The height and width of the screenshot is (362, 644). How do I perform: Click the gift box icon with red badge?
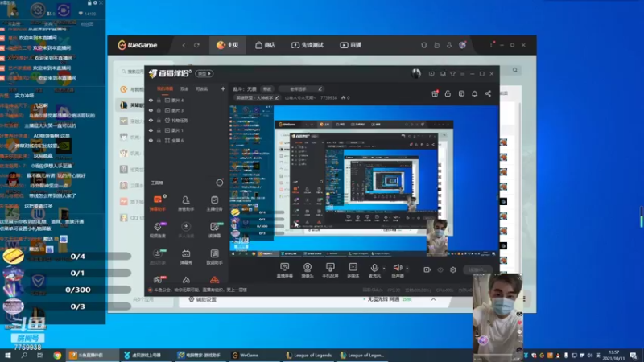(435, 93)
